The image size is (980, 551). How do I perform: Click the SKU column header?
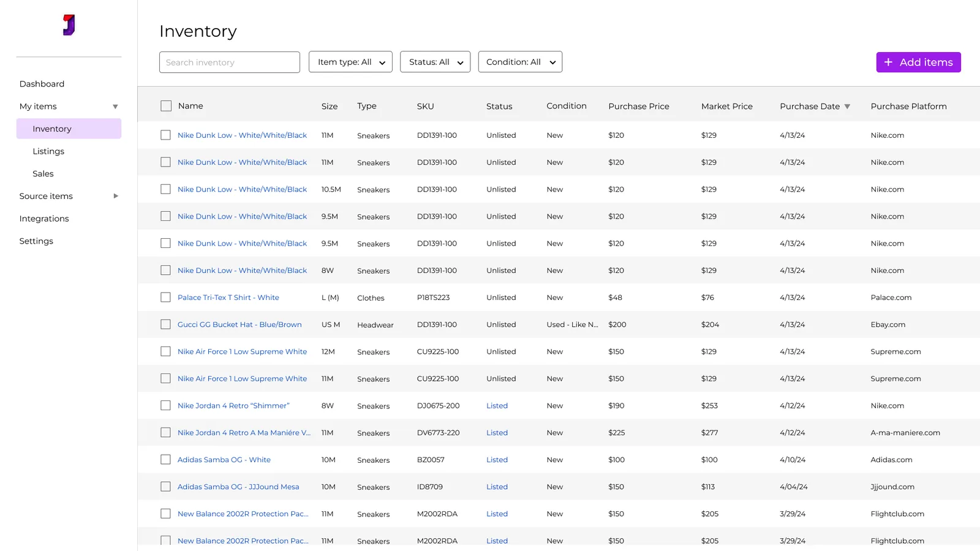[x=426, y=107]
